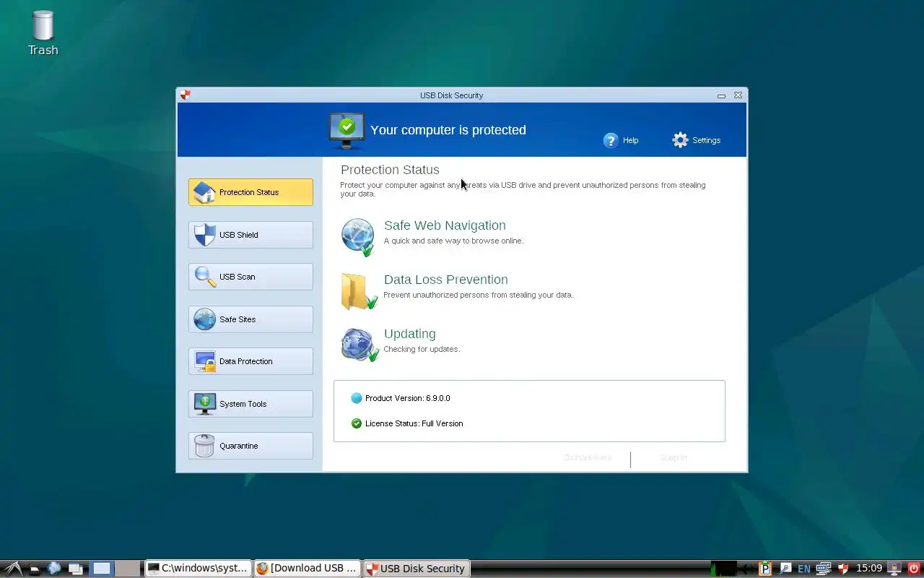The height and width of the screenshot is (578, 924).
Task: Click the Settings gear icon
Action: point(680,140)
